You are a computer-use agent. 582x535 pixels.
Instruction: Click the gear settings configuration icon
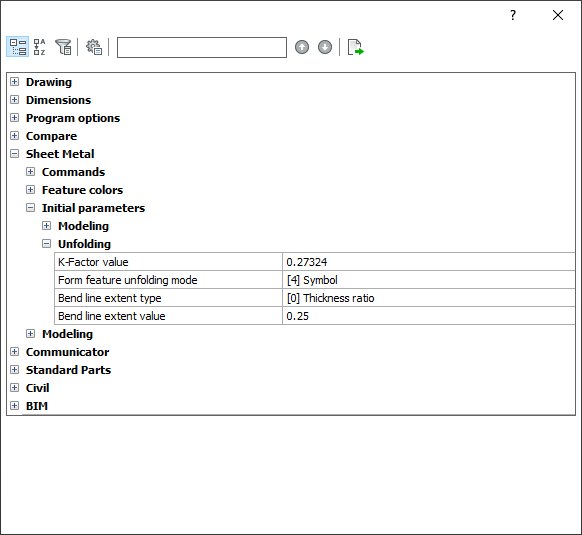[94, 47]
